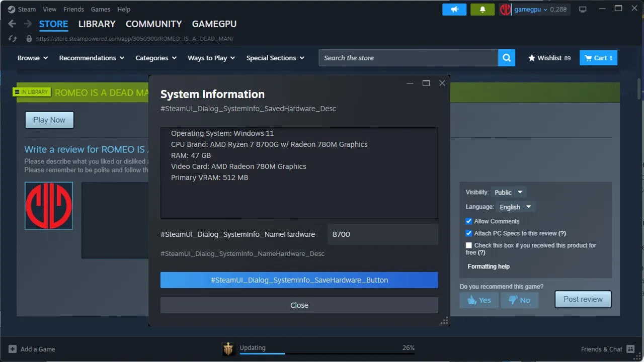This screenshot has width=644, height=362.
Task: Click the question mark beside Attach PC Specs
Action: 562,233
